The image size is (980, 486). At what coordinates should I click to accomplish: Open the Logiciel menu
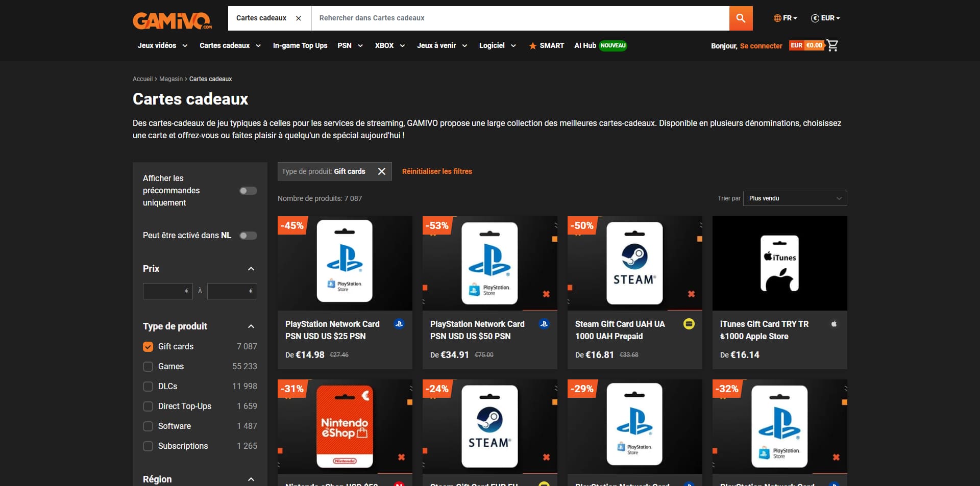(x=498, y=45)
